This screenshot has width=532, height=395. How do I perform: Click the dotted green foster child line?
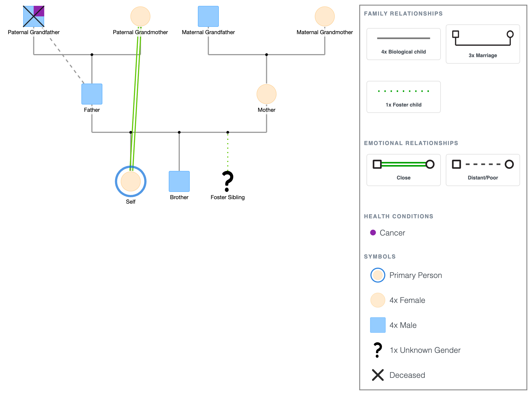(228, 152)
